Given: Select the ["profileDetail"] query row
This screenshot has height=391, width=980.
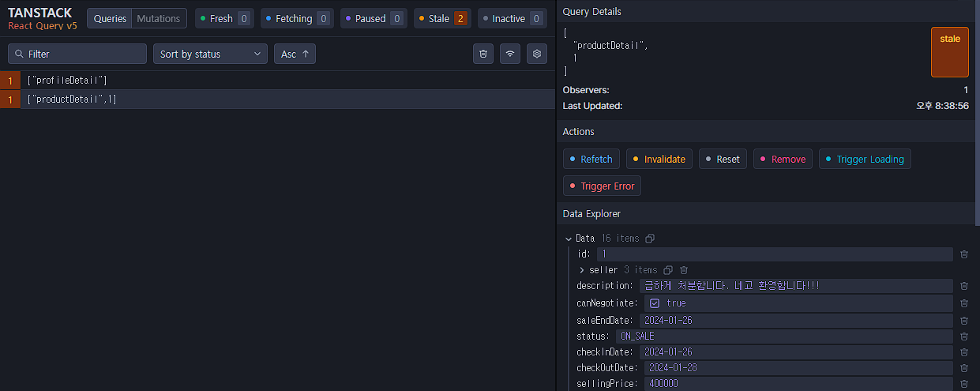Looking at the screenshot, I should [x=277, y=80].
